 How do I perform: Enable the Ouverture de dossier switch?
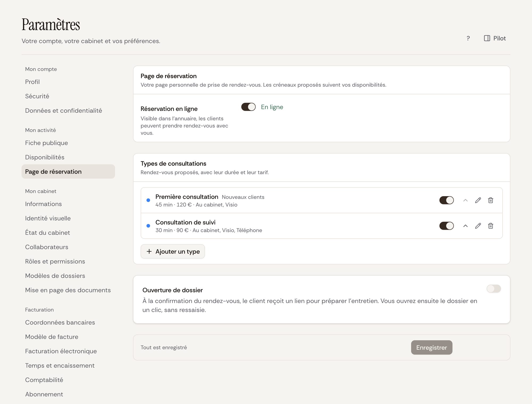point(494,289)
